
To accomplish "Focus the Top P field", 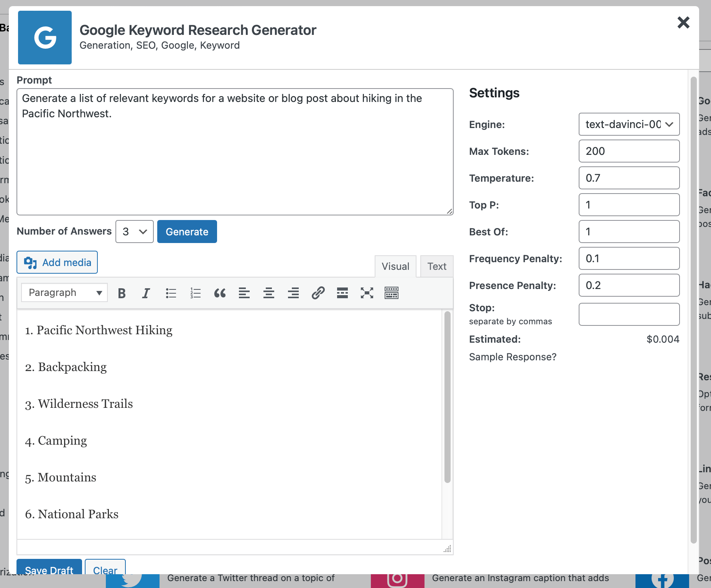I will (x=629, y=205).
